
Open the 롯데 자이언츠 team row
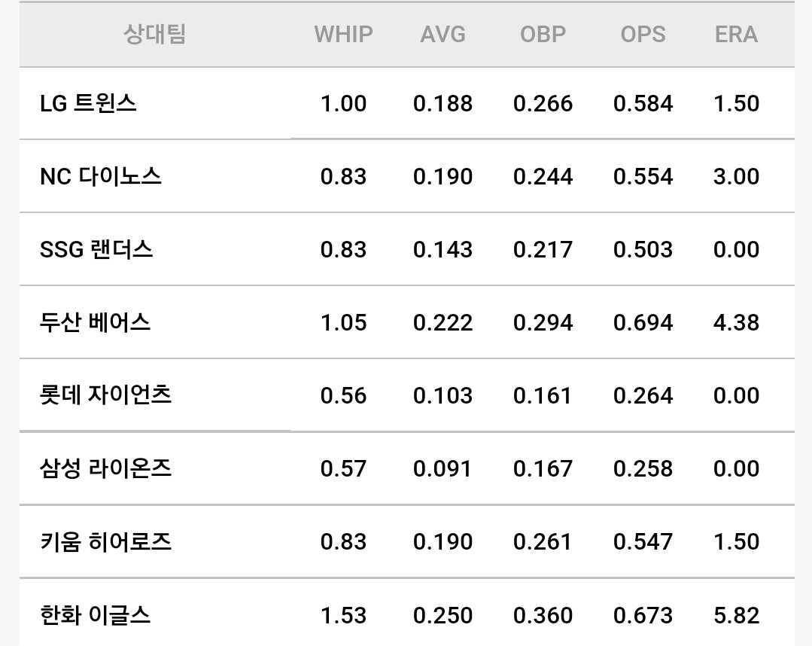pyautogui.click(x=407, y=395)
